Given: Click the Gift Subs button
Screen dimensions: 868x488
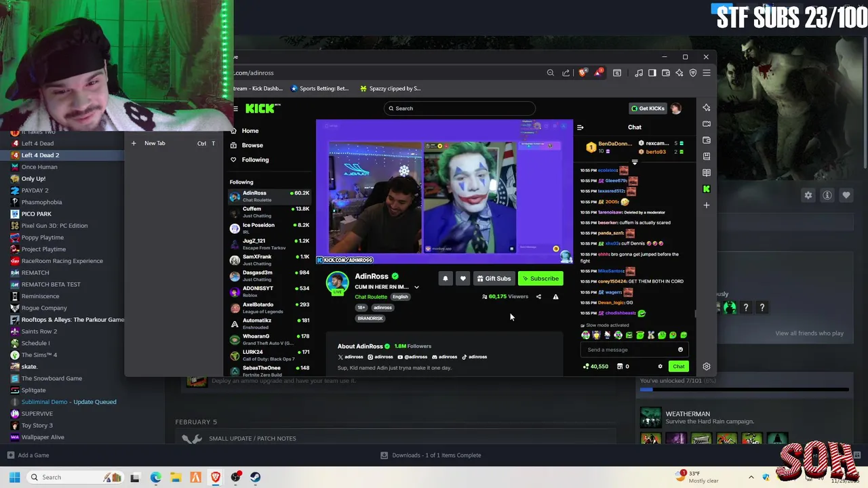Looking at the screenshot, I should (x=494, y=279).
